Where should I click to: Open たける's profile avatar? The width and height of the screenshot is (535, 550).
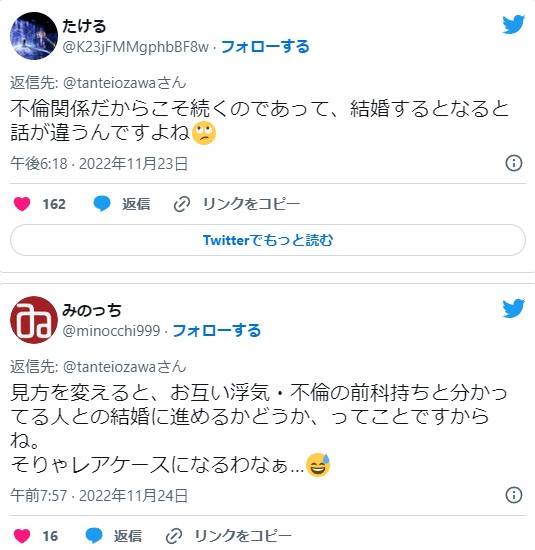34,36
